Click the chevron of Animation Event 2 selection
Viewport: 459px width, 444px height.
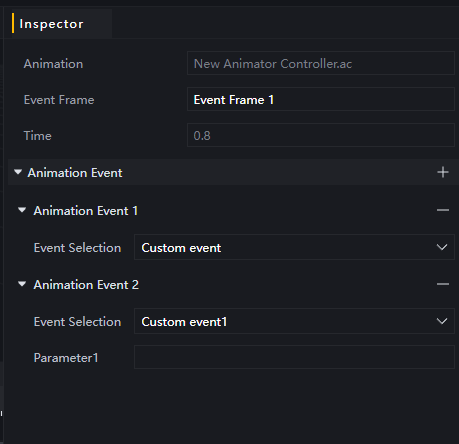click(442, 321)
